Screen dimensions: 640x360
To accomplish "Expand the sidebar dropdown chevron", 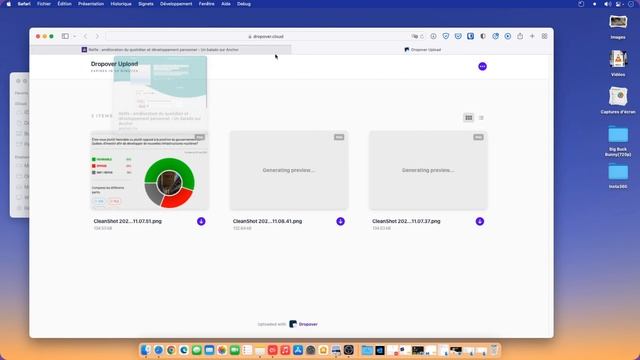I will pyautogui.click(x=74, y=36).
